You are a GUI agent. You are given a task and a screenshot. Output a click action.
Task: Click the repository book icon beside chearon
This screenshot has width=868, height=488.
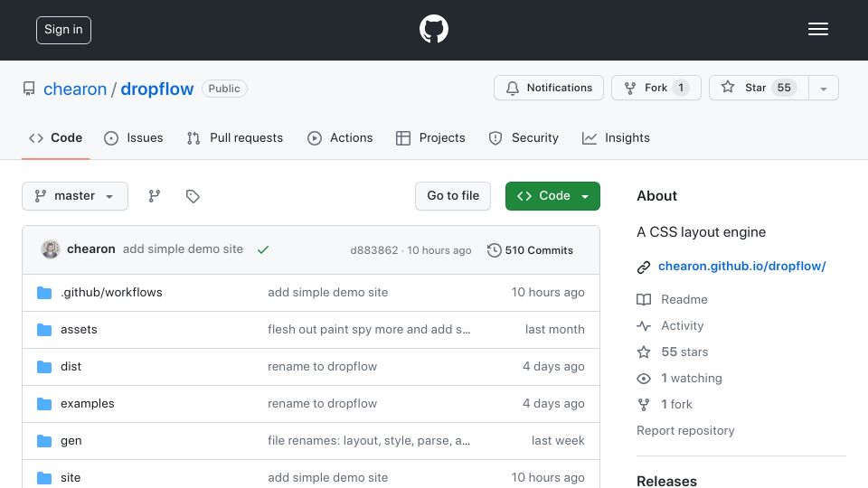[x=29, y=89]
